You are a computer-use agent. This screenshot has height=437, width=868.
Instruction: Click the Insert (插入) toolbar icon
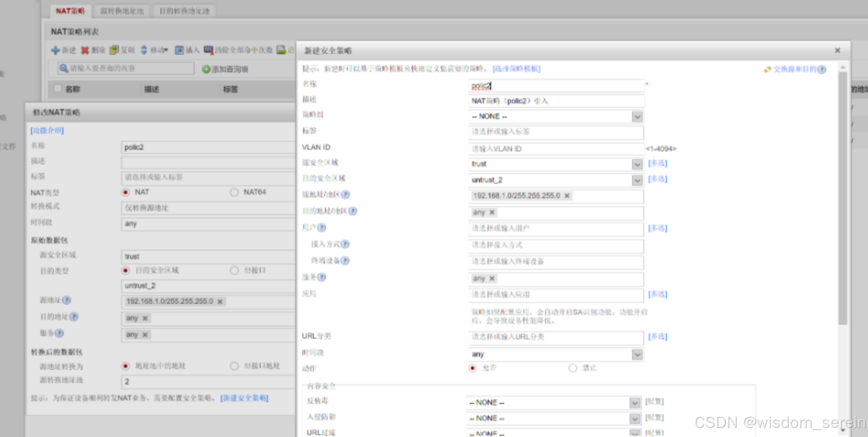tap(179, 50)
